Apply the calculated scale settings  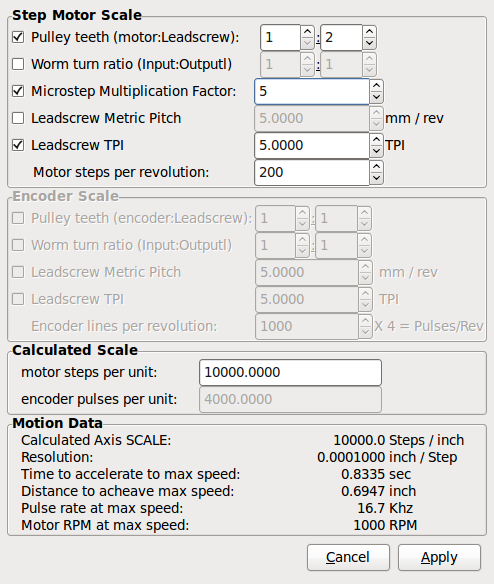(x=439, y=558)
